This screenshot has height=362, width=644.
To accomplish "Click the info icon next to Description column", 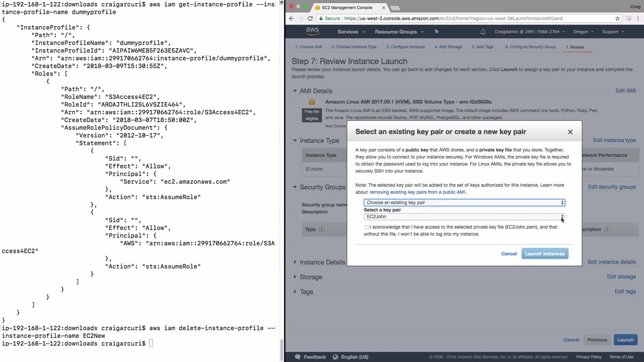I will [606, 229].
